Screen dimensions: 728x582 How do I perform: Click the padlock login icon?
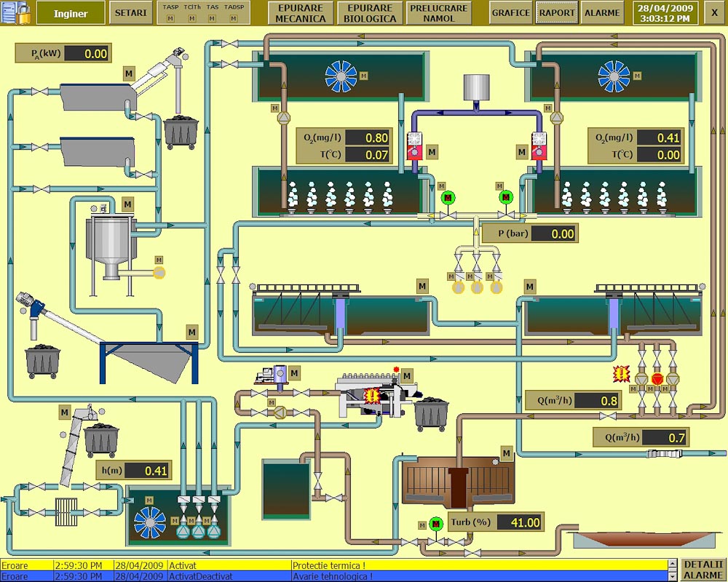(16, 12)
